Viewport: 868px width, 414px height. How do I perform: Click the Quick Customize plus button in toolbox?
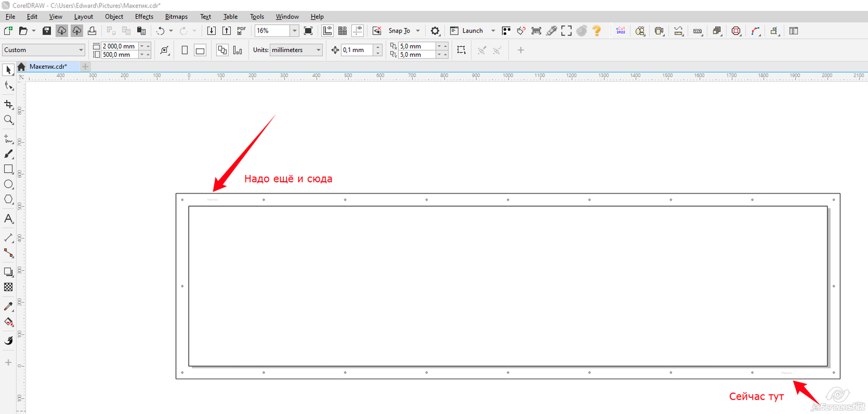(9, 362)
